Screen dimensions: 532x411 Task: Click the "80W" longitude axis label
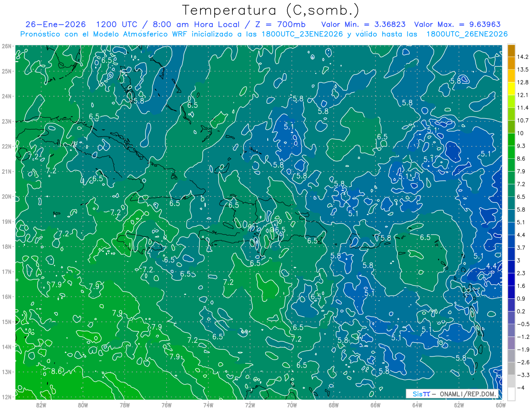83,404
